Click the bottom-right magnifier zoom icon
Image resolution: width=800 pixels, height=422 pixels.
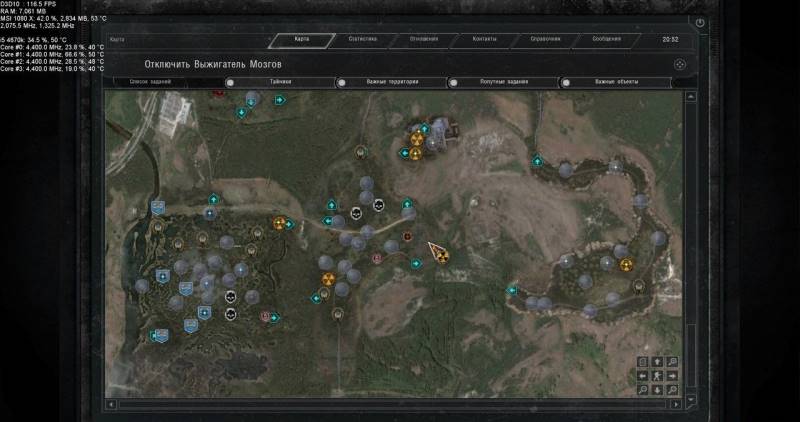tap(672, 390)
